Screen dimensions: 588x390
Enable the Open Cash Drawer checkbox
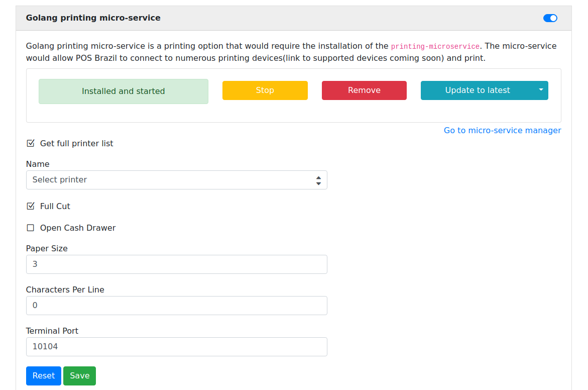pyautogui.click(x=30, y=228)
